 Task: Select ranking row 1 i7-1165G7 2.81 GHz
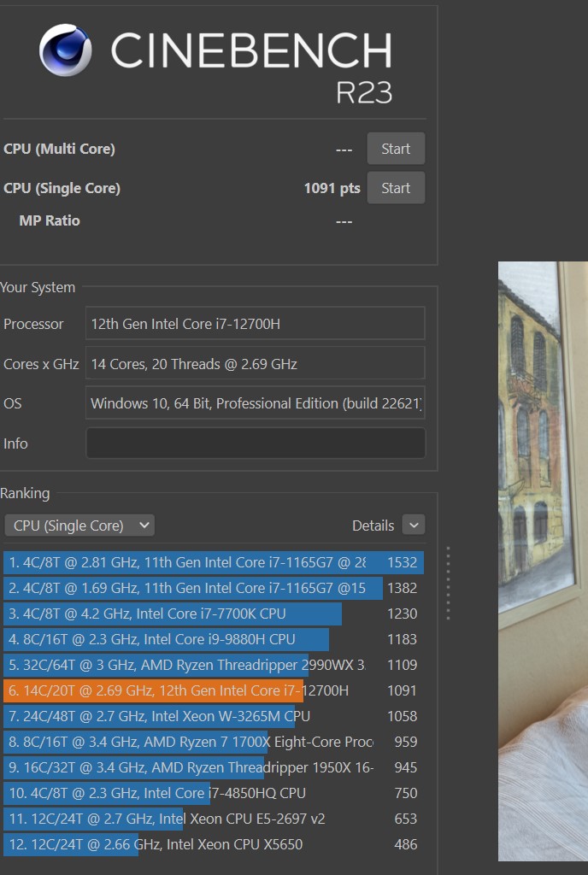click(x=214, y=562)
